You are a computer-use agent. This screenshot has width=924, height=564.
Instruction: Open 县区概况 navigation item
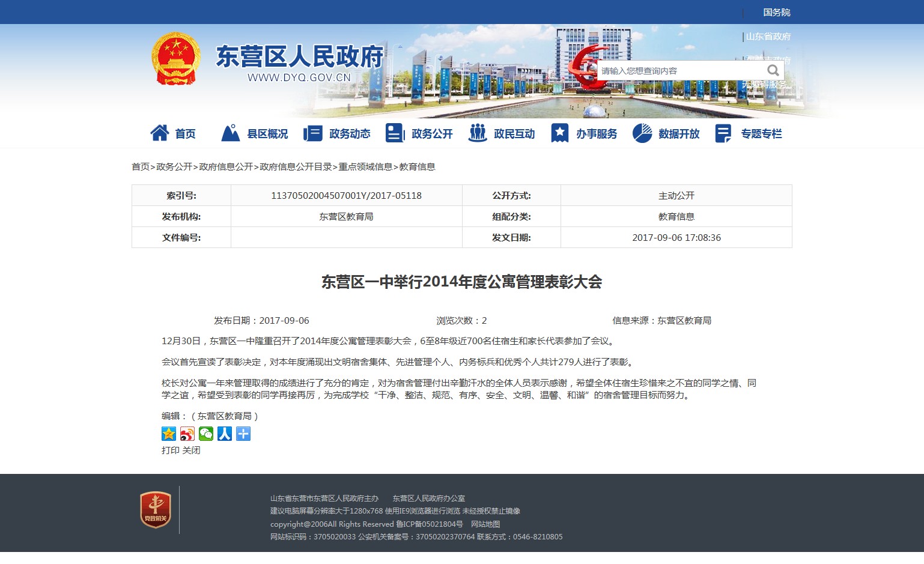click(x=255, y=133)
